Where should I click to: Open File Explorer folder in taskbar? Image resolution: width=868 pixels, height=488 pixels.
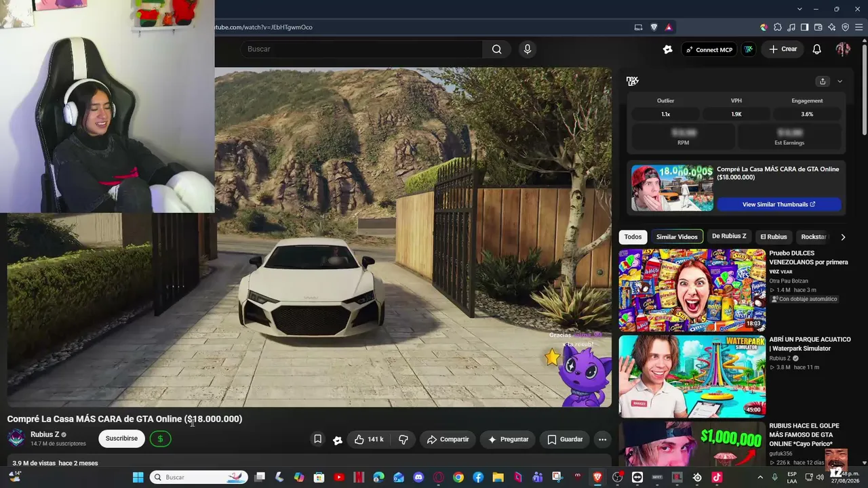(498, 477)
